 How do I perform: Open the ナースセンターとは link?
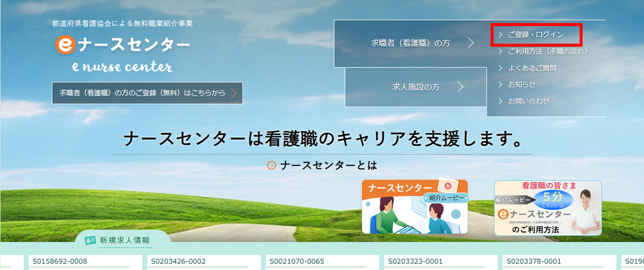coord(329,165)
